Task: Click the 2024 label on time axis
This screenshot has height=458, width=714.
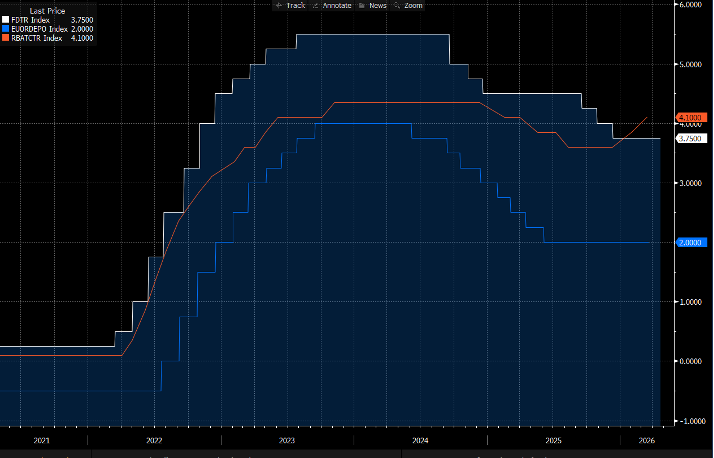Action: point(420,439)
